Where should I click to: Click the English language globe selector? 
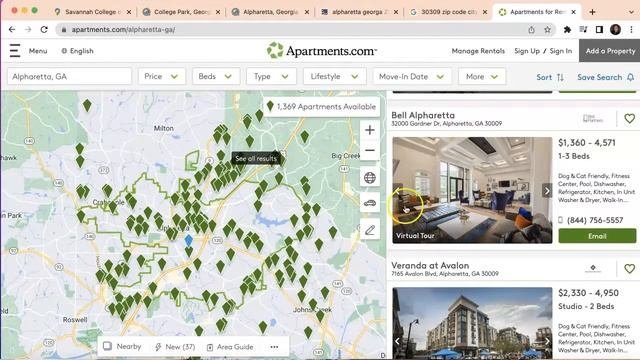77,51
